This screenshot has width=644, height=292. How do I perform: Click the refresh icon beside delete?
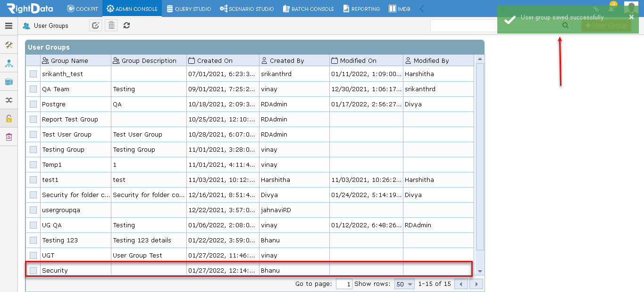126,26
